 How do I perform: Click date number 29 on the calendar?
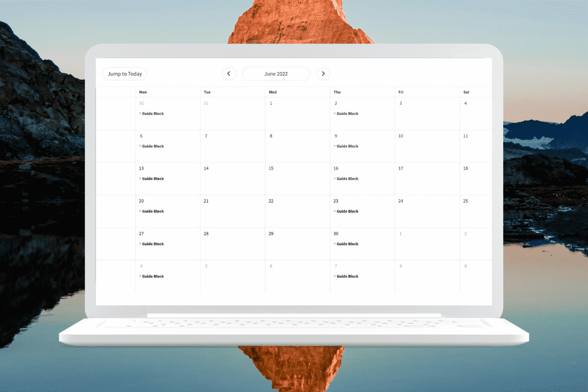[x=271, y=234]
